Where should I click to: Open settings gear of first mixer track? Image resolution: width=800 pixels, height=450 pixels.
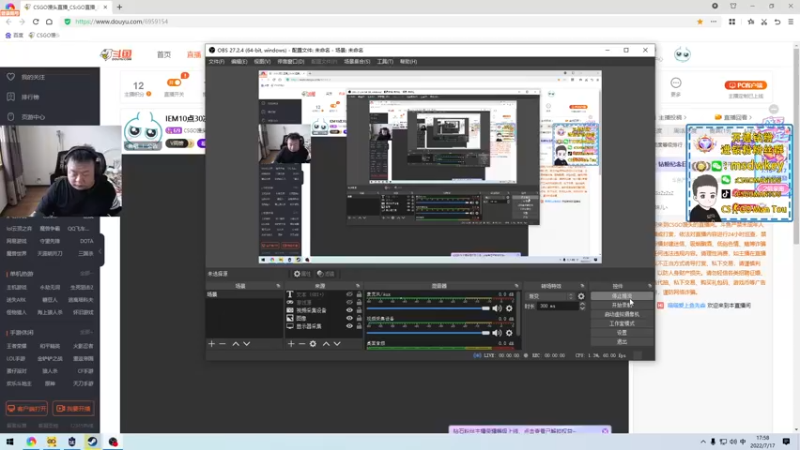point(509,308)
